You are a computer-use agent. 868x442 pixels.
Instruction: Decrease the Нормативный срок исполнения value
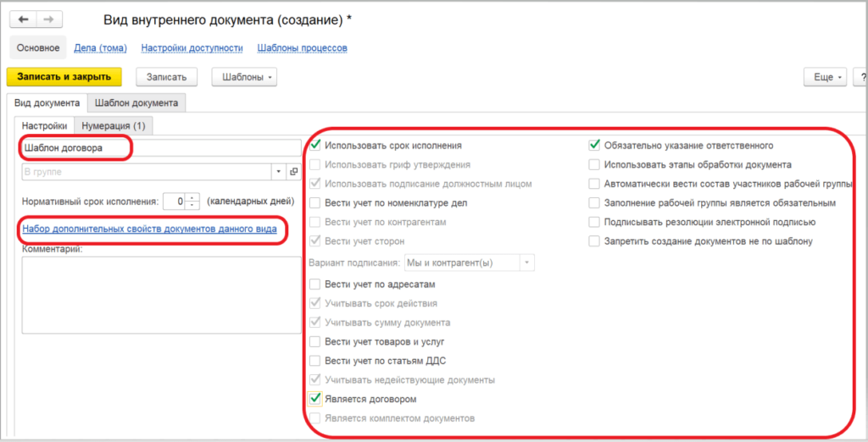tap(192, 206)
